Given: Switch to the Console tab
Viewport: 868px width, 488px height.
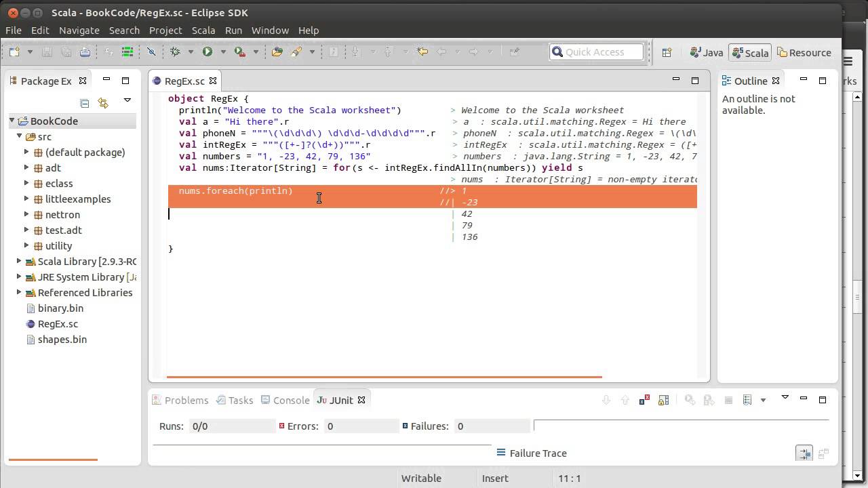Looking at the screenshot, I should pyautogui.click(x=285, y=400).
